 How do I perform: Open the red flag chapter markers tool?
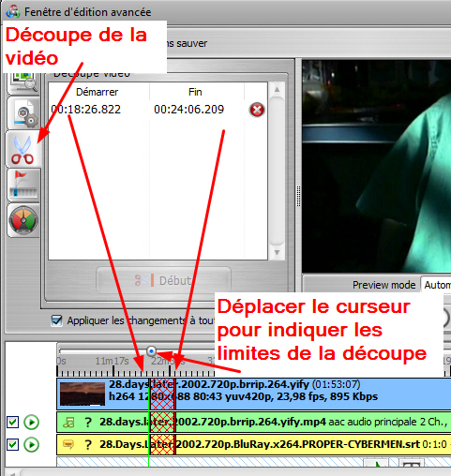click(23, 185)
